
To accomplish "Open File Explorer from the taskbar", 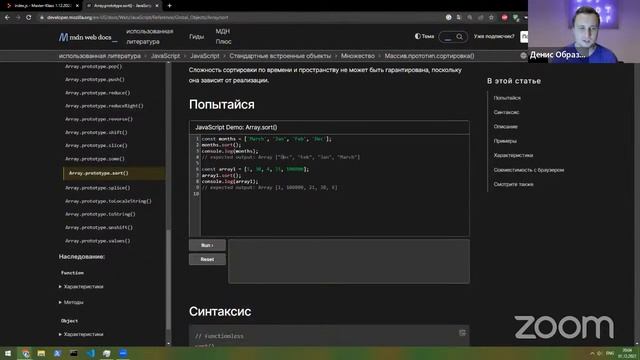I will pos(41,353).
